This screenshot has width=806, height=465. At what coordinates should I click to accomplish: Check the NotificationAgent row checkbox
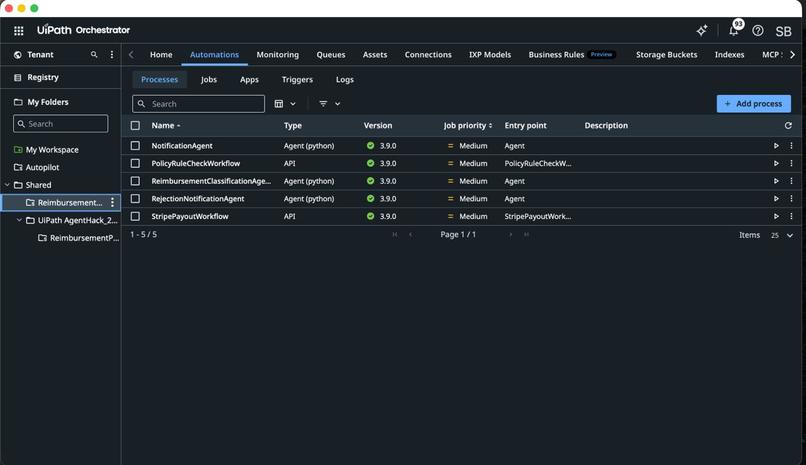click(x=135, y=146)
